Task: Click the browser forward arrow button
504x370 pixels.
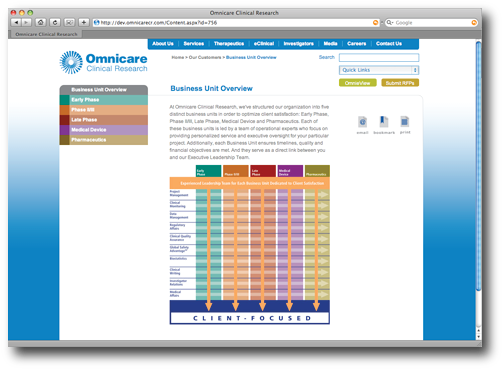Action: [26, 23]
